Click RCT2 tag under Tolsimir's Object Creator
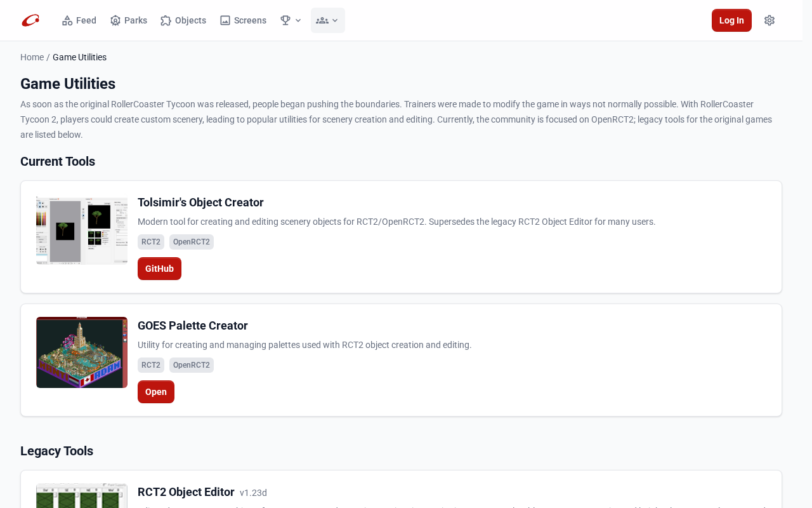The height and width of the screenshot is (508, 812). pyautogui.click(x=151, y=242)
